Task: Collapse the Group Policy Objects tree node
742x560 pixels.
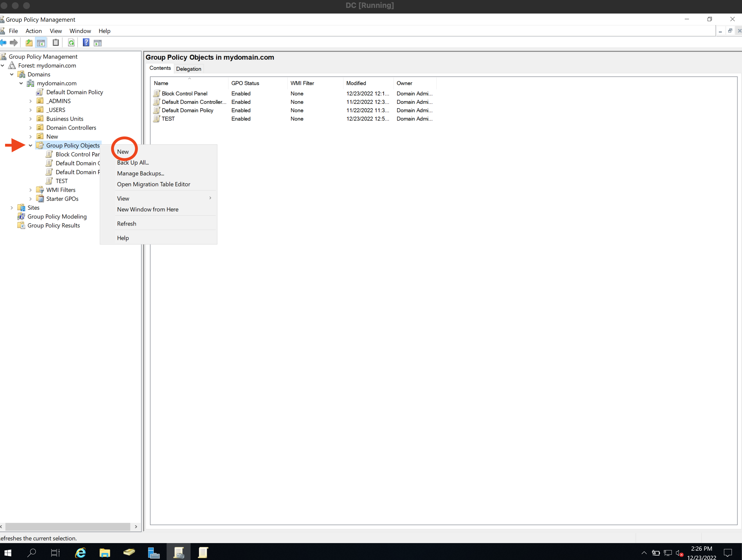Action: (x=30, y=145)
